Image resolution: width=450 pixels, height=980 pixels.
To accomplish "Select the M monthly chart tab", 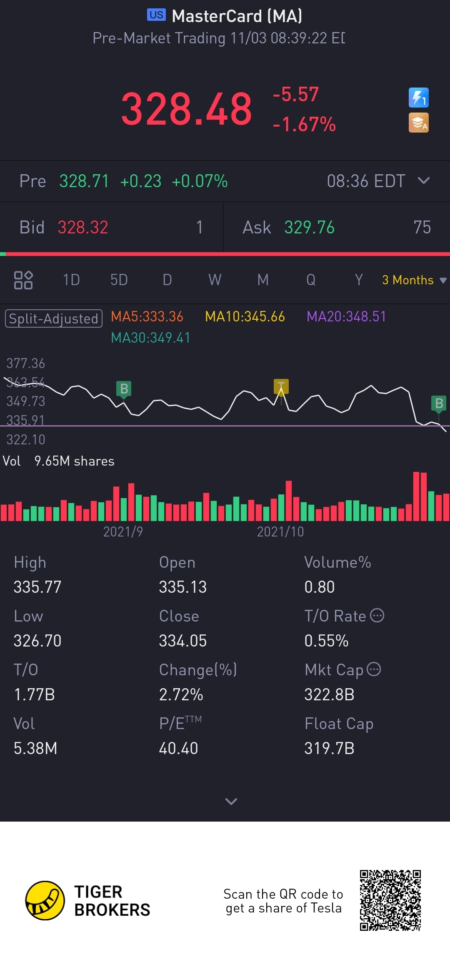I will coord(263,280).
